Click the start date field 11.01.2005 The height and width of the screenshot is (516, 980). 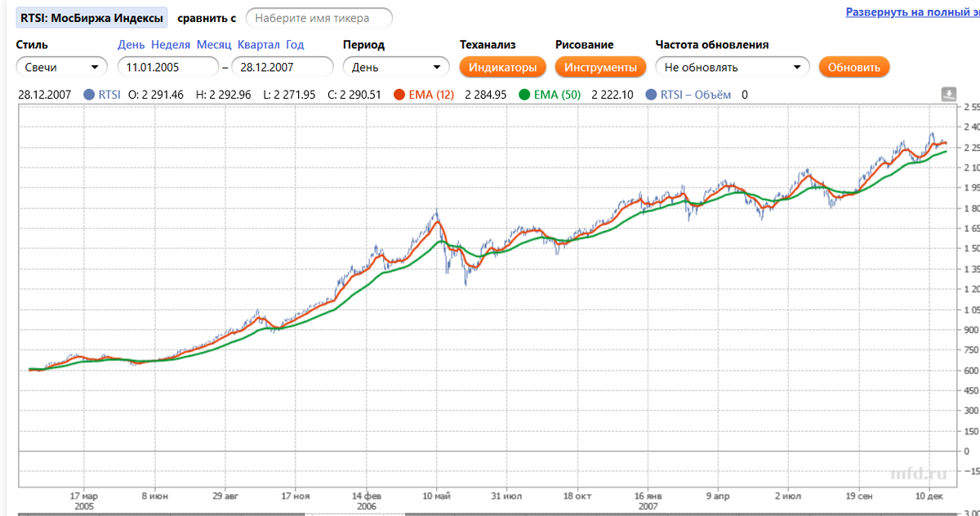[x=168, y=67]
